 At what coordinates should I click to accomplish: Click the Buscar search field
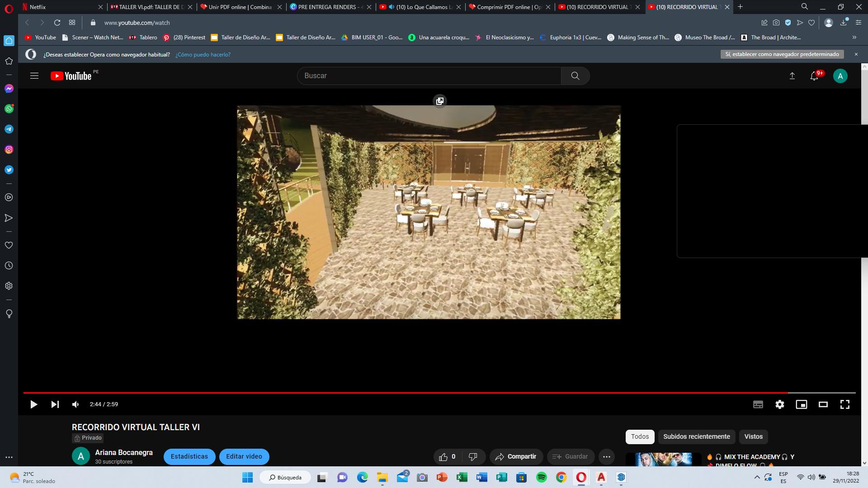(x=429, y=76)
